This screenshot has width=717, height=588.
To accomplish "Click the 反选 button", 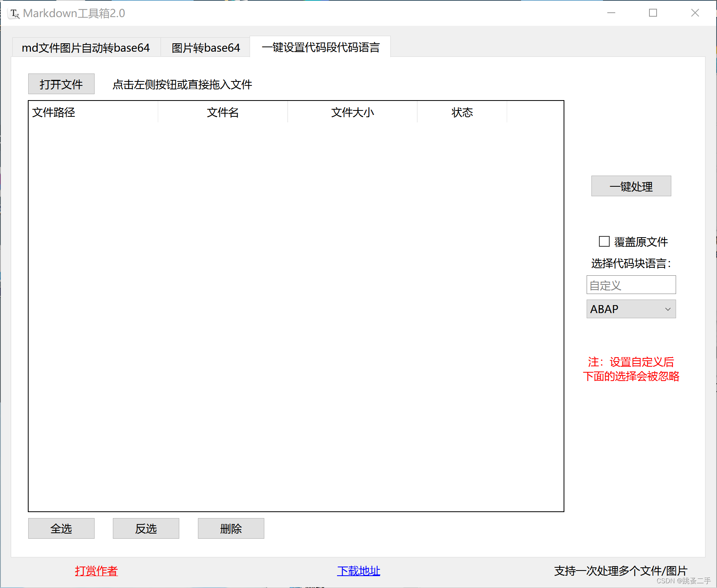I will [146, 528].
